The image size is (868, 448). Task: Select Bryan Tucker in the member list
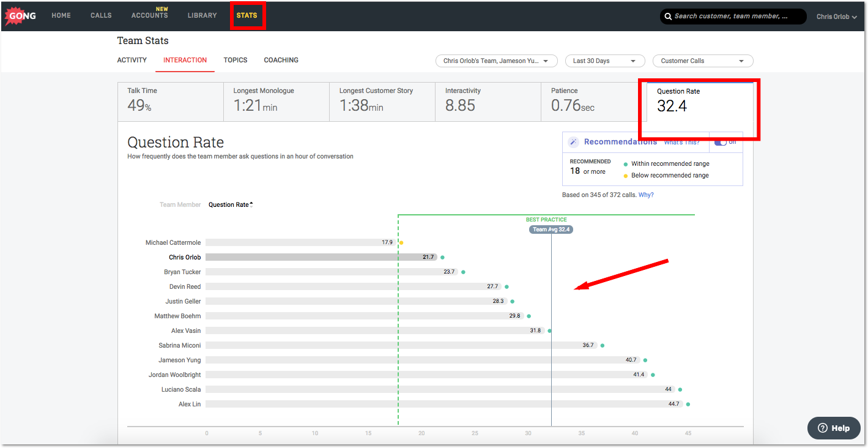[x=182, y=272]
